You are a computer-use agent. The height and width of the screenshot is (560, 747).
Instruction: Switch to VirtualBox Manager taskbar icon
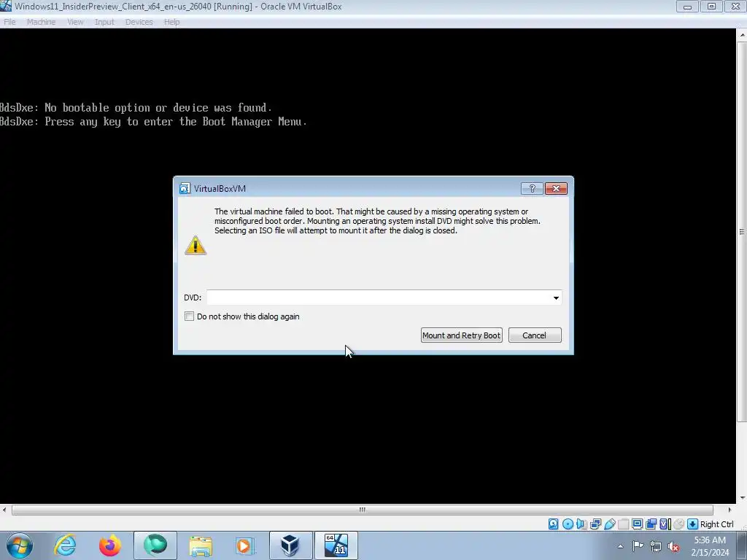pos(290,545)
